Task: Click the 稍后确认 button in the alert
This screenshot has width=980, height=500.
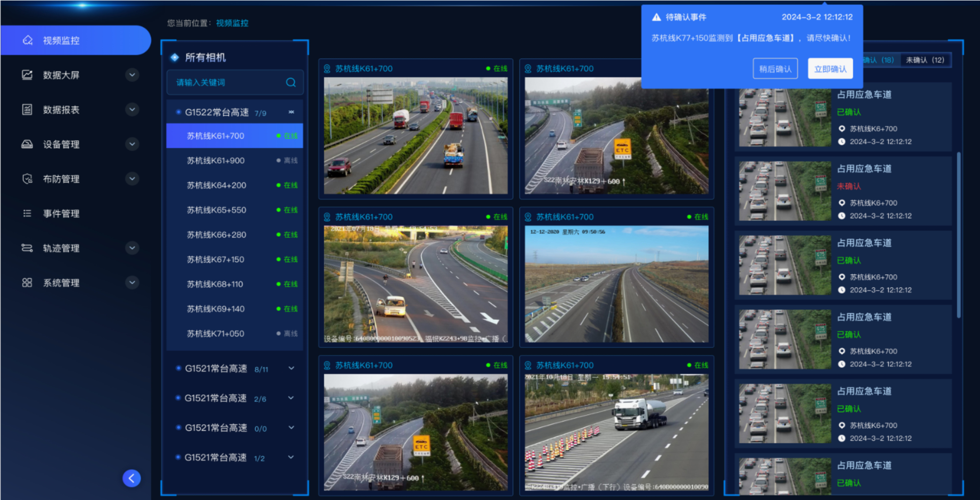Action: click(775, 69)
